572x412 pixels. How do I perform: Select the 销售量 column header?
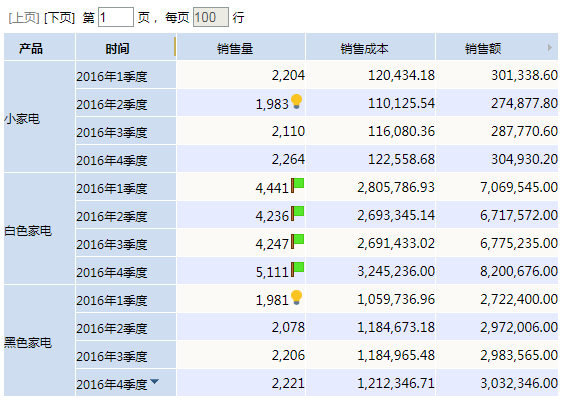coord(241,47)
